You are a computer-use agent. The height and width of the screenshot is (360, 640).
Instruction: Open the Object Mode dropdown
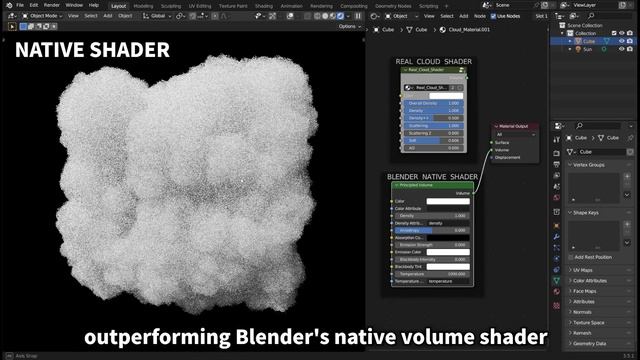42,16
